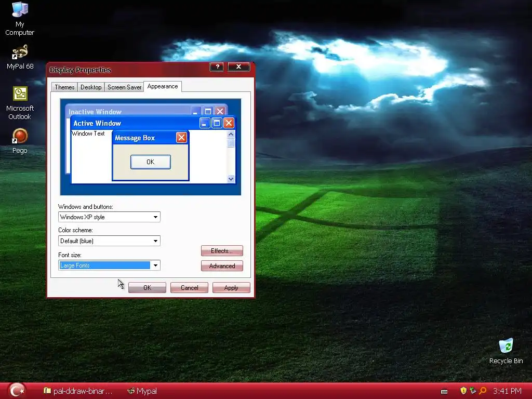
Task: Open the on-screen keyboard tray icon
Action: [444, 391]
